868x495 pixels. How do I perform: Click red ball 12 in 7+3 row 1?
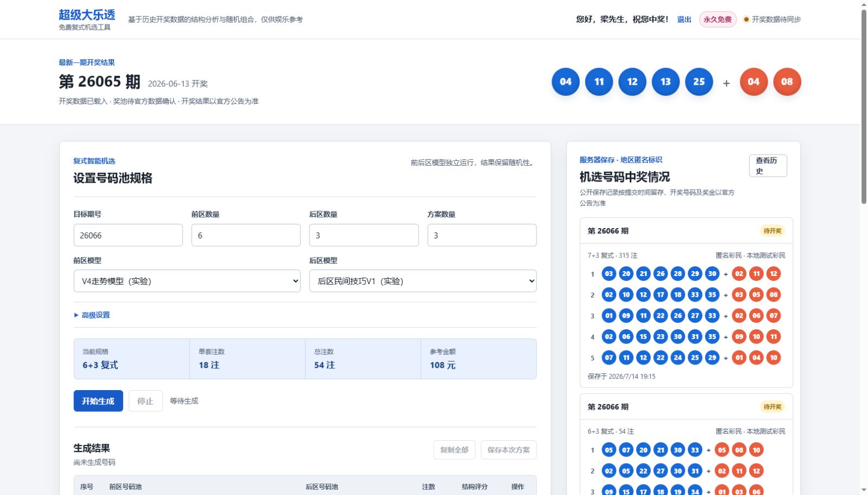(x=774, y=274)
